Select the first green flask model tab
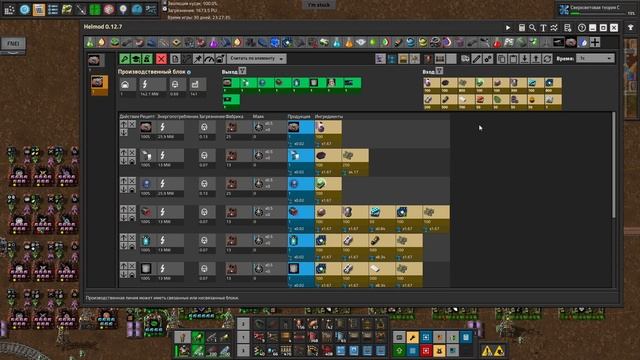This screenshot has height=360, width=640. pos(90,42)
